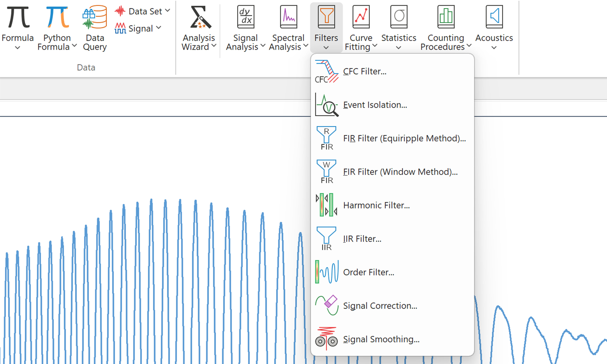
Task: Click the Signal Smoothing spring icon
Action: point(327,339)
